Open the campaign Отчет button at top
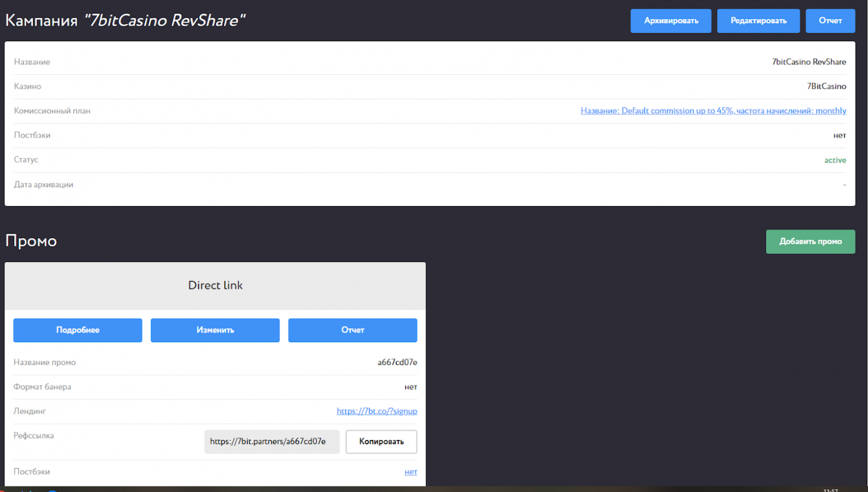The width and height of the screenshot is (868, 492). coord(830,21)
